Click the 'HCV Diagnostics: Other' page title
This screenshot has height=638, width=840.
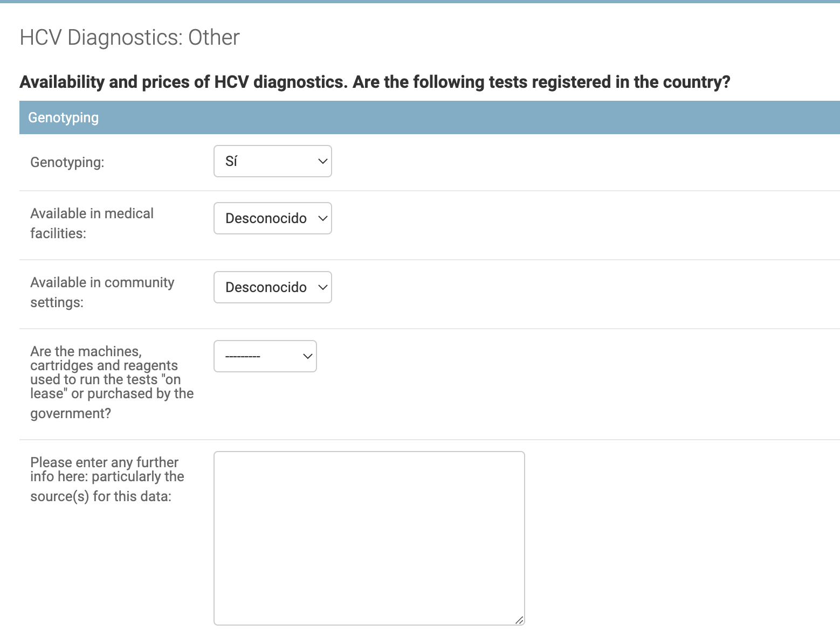coord(129,37)
